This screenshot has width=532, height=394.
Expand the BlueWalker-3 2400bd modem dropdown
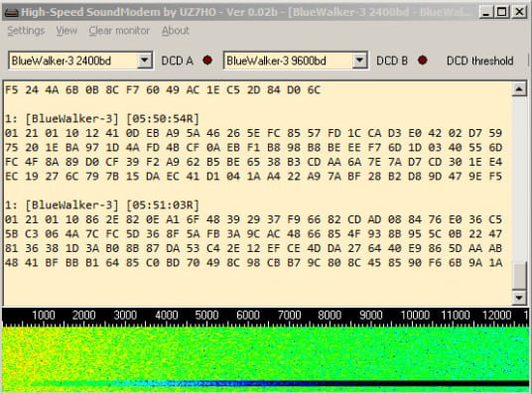tap(145, 61)
